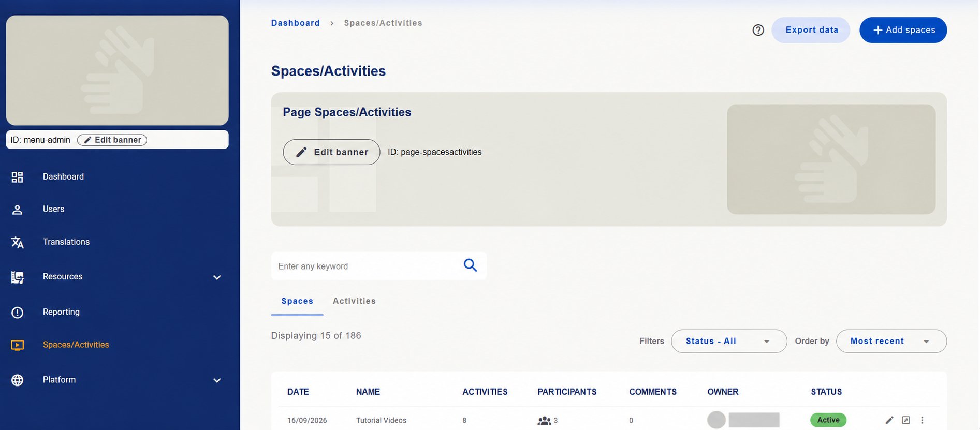
Task: Click the owner avatar of Tutorial Videos
Action: point(716,420)
